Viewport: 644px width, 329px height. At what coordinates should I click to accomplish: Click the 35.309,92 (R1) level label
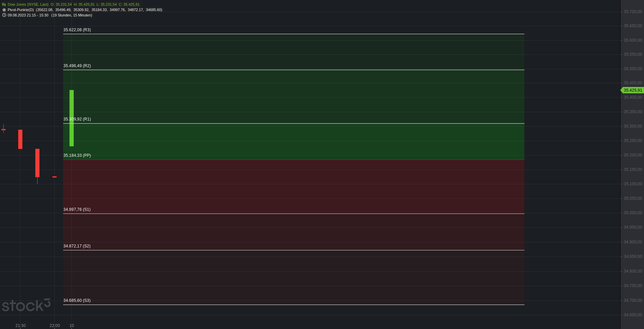(x=77, y=119)
